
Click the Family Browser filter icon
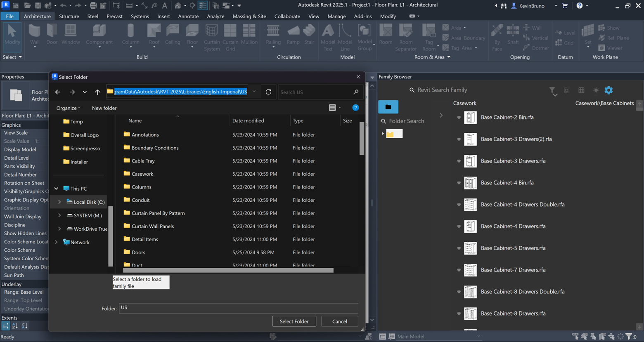553,91
